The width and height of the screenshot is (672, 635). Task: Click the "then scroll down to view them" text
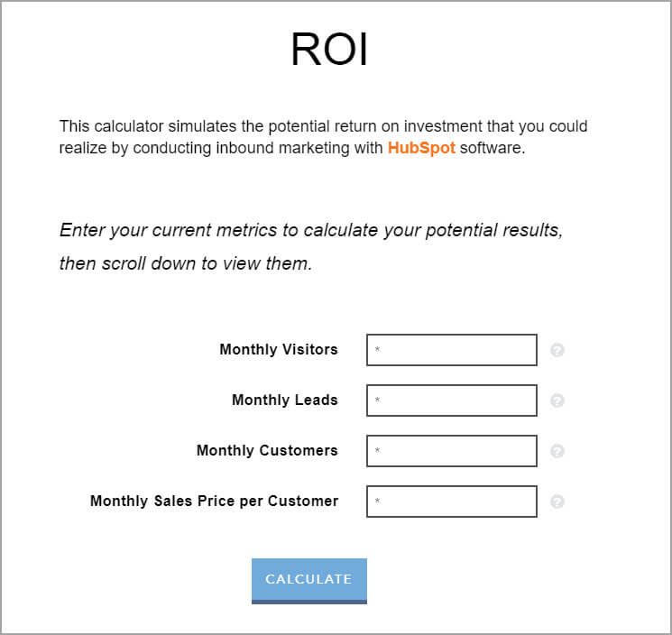[186, 264]
